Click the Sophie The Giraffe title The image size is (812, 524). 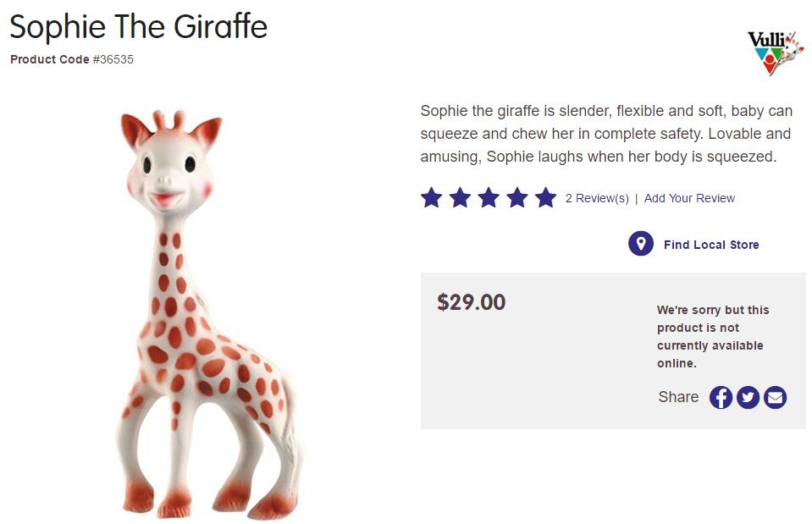tap(139, 27)
